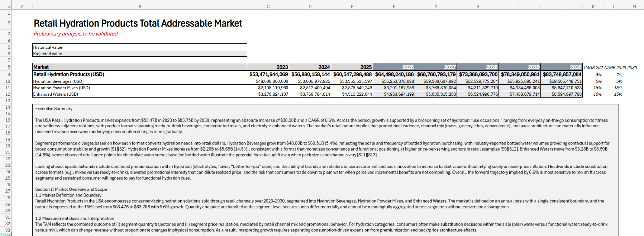The height and width of the screenshot is (236, 644).
Task: Select cell with $56,880,158,144
Action: [x=310, y=74]
